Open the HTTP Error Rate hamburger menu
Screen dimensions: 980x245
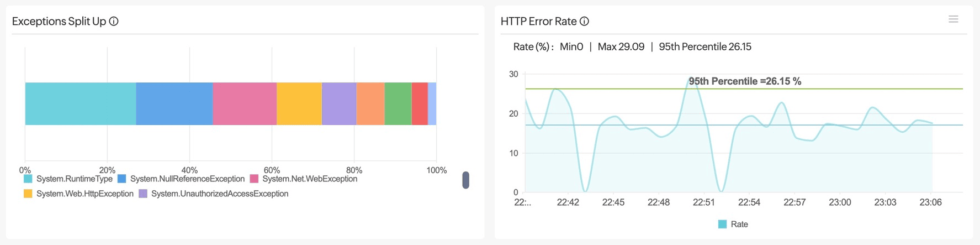coord(953,19)
